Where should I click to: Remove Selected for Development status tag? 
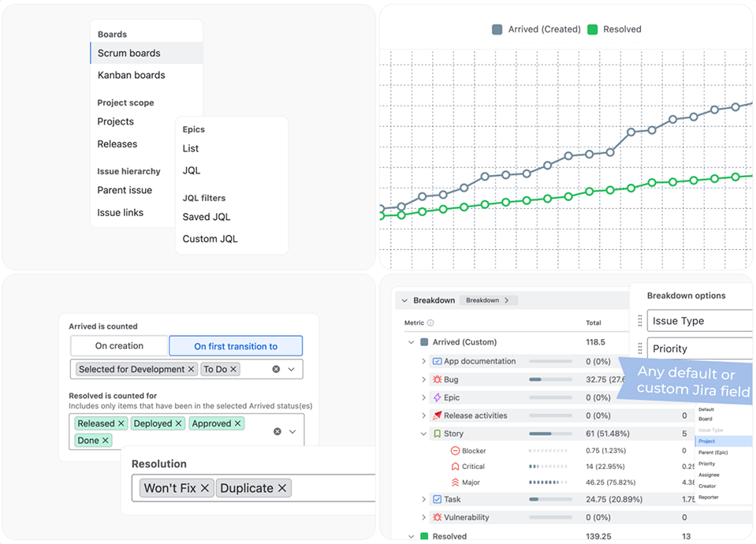191,369
